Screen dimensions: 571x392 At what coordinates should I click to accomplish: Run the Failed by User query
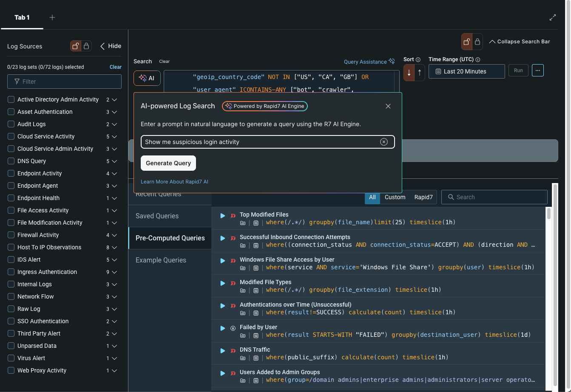[x=222, y=328]
